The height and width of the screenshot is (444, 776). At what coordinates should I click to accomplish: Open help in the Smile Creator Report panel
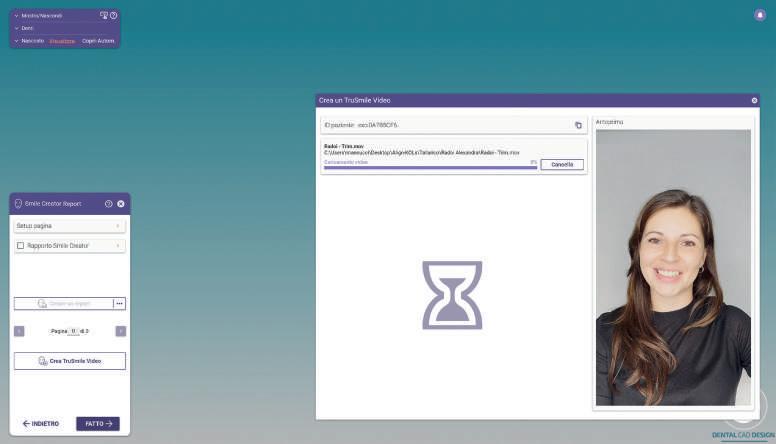point(108,204)
